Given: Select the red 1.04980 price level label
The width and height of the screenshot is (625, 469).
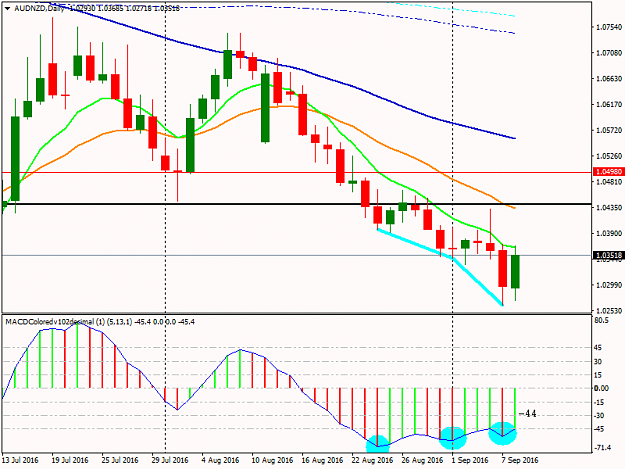Looking at the screenshot, I should [608, 172].
